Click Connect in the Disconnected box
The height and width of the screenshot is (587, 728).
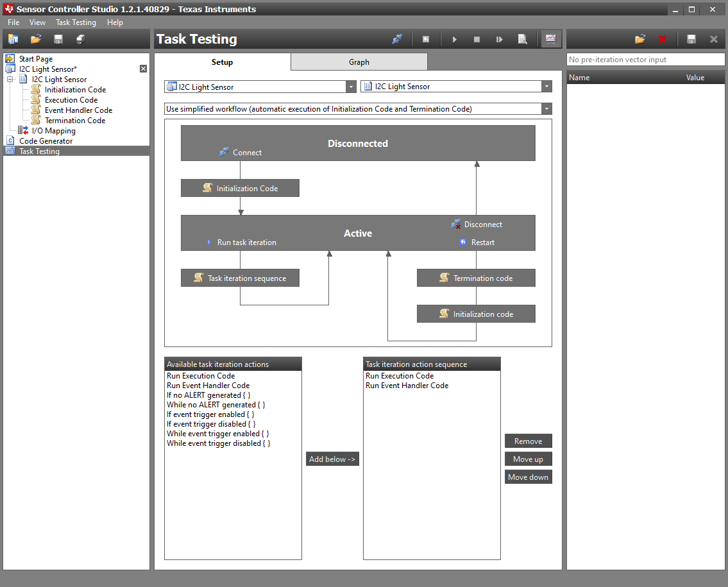(x=241, y=152)
